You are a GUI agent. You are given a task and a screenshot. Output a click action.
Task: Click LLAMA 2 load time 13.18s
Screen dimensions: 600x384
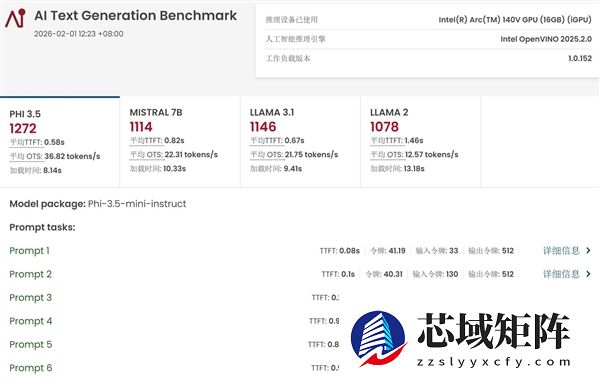[414, 169]
